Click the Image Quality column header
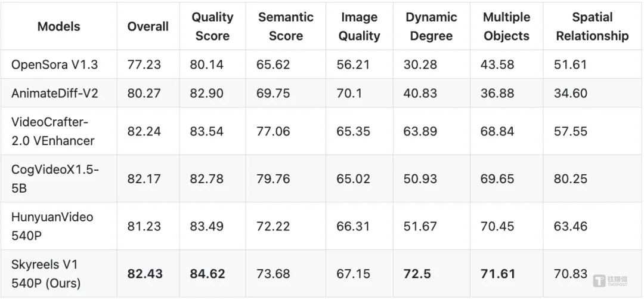Screen dimensions: 644x299 359,26
